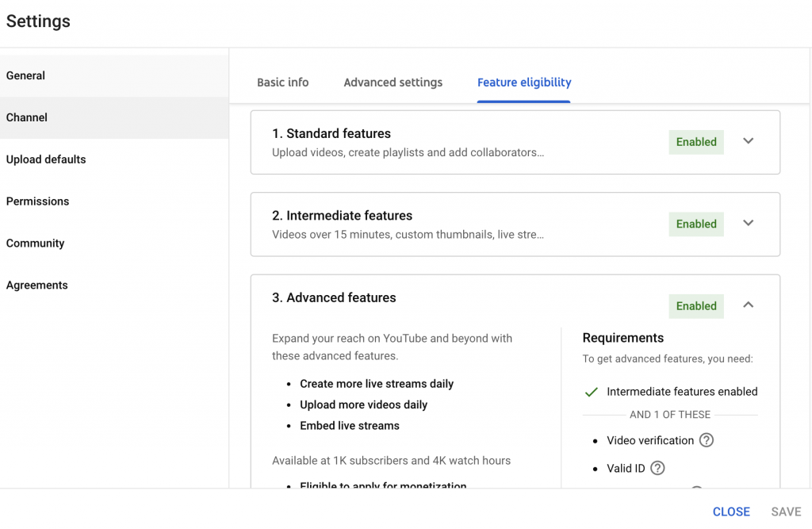Image resolution: width=812 pixels, height=529 pixels.
Task: Select Channel in the settings sidebar
Action: pos(114,117)
